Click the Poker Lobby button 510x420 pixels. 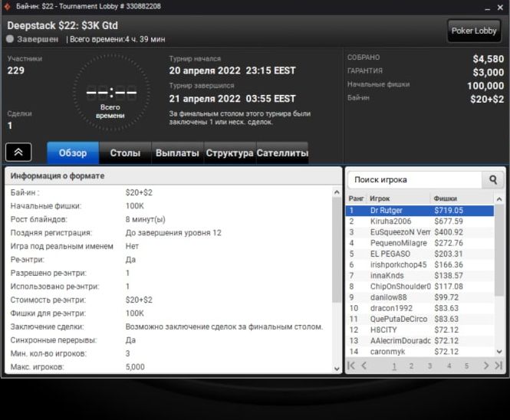[x=474, y=31]
